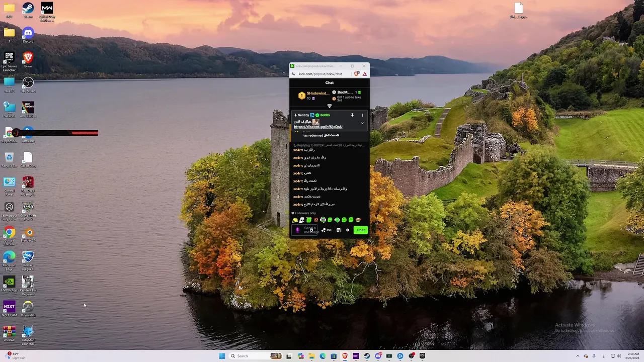
Task: Click the green Chat send button
Action: point(360,230)
